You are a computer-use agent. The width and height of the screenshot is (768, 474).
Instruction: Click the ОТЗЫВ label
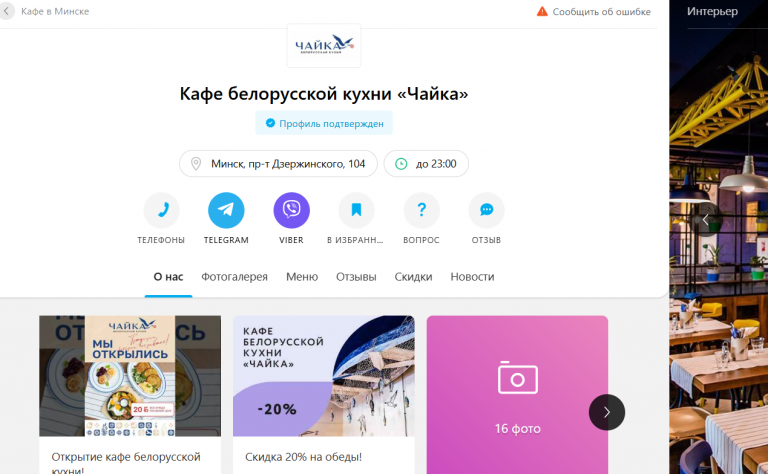486,240
